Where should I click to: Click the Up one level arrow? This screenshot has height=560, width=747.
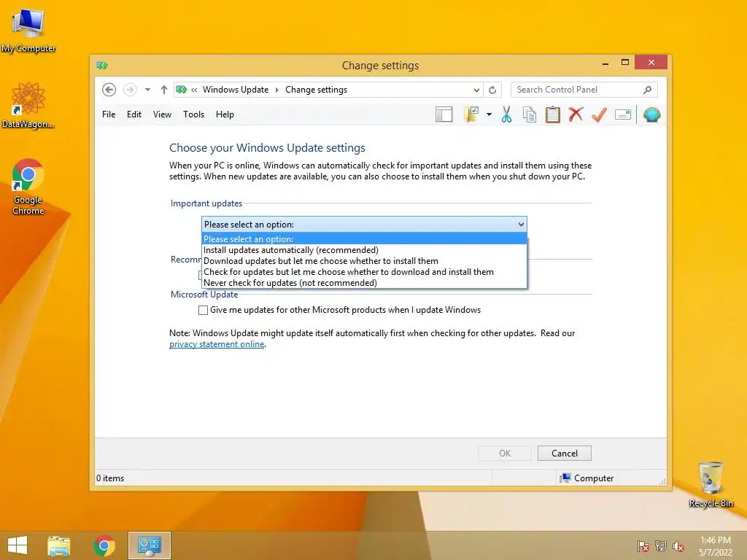tap(164, 90)
